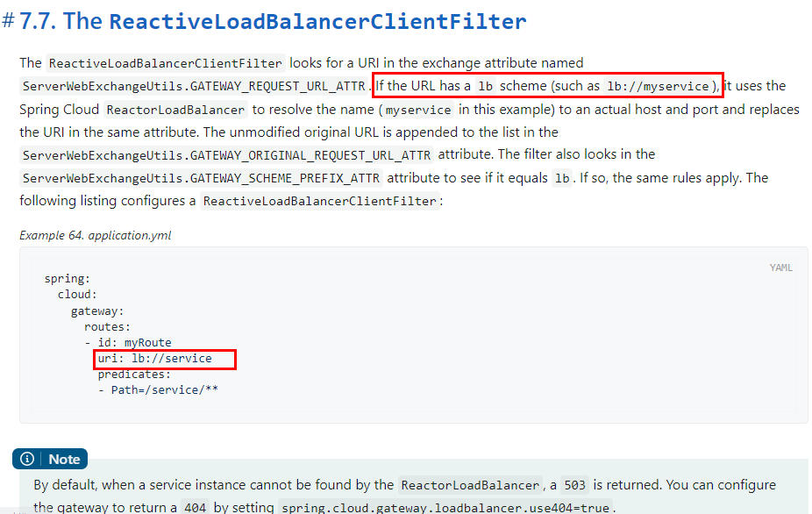Click the '404' inline code in the note
Screen dimensions: 812x514
click(196, 507)
